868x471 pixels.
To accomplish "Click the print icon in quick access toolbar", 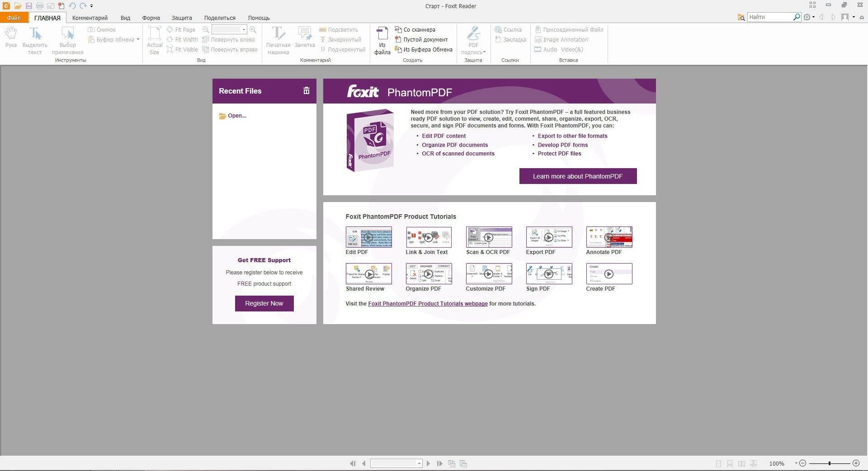I will coord(40,6).
